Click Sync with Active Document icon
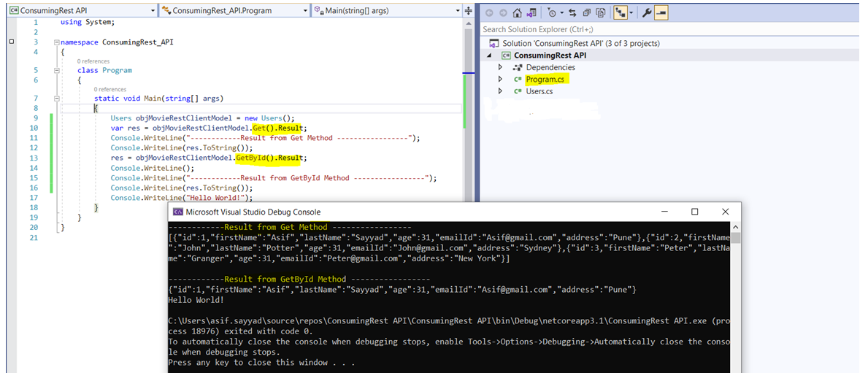This screenshot has height=381, width=868. tap(573, 12)
